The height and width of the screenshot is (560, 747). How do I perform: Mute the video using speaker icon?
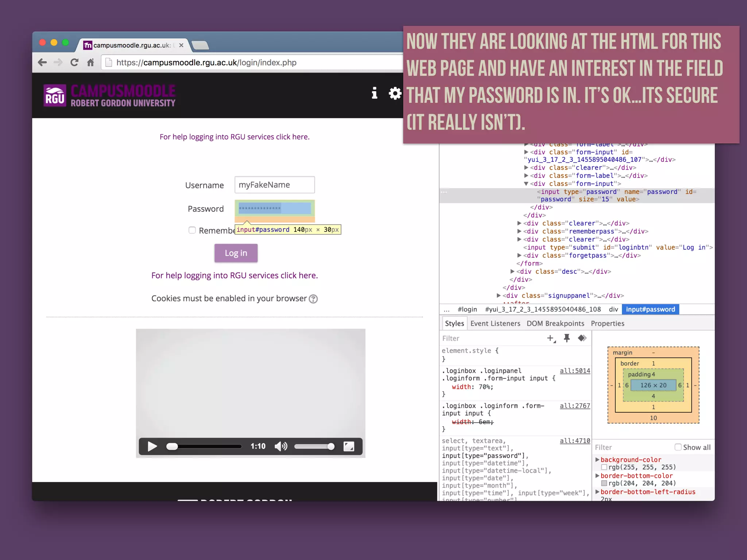[x=280, y=446]
